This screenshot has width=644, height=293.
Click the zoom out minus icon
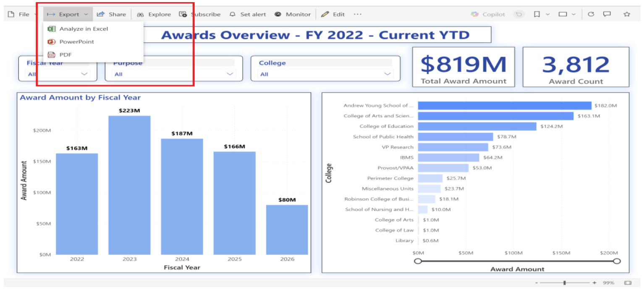[537, 283]
